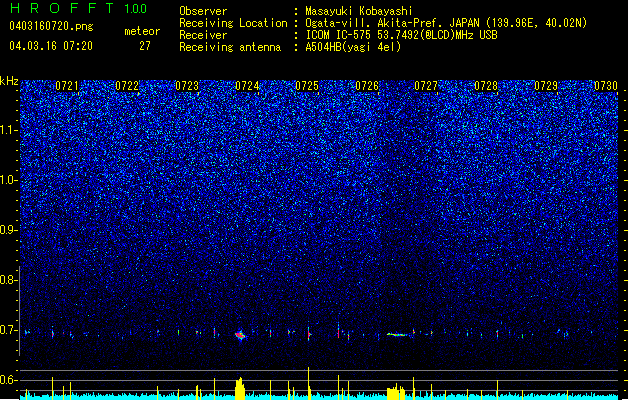Click the 0727 time marker
The height and width of the screenshot is (400, 629).
pyautogui.click(x=426, y=86)
